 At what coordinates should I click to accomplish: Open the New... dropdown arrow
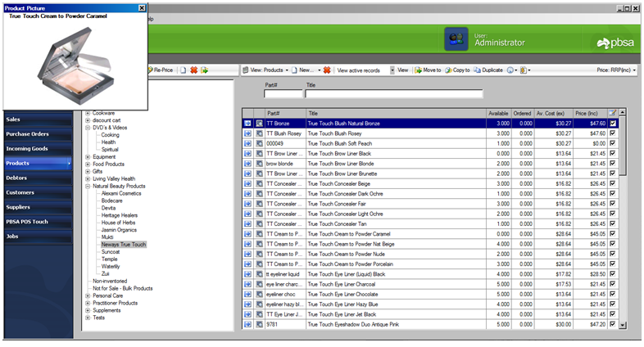[x=319, y=70]
